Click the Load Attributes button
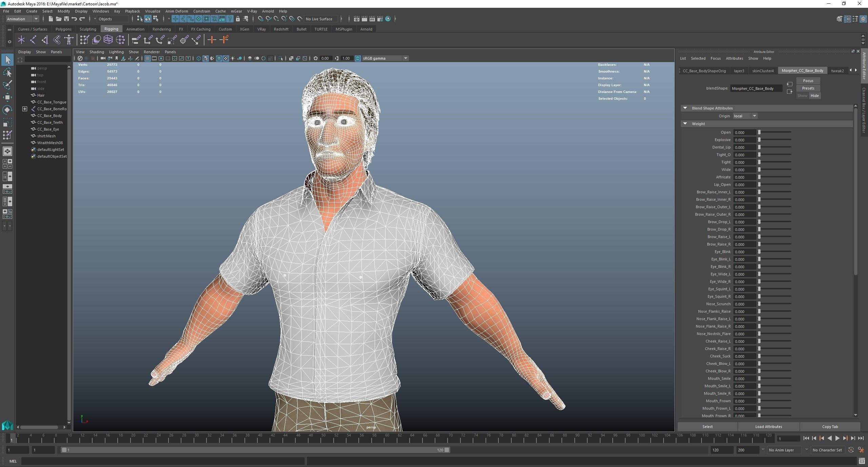Viewport: 868px width, 467px height. [769, 427]
